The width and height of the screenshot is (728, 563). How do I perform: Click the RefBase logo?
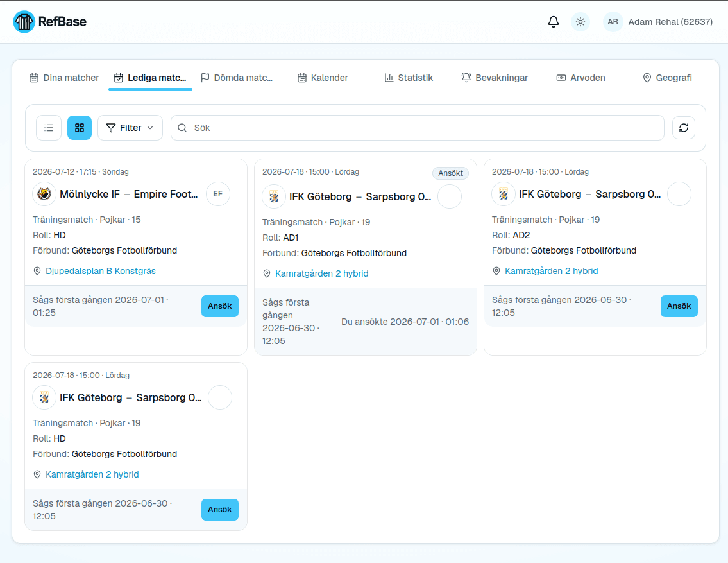point(49,22)
